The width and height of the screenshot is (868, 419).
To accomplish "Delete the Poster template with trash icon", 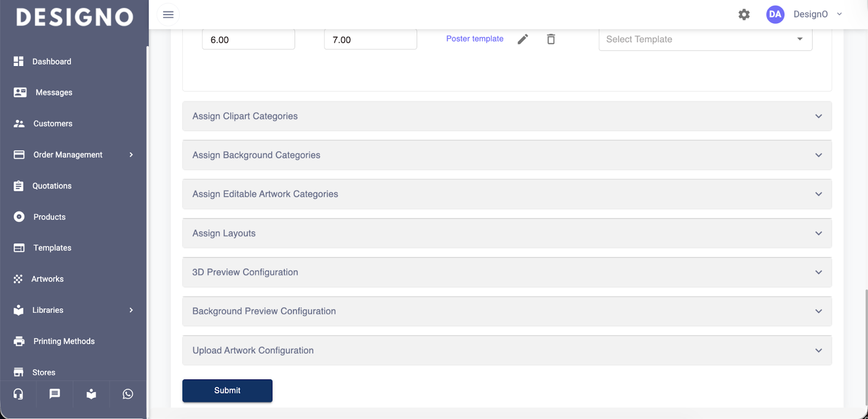I will 551,39.
